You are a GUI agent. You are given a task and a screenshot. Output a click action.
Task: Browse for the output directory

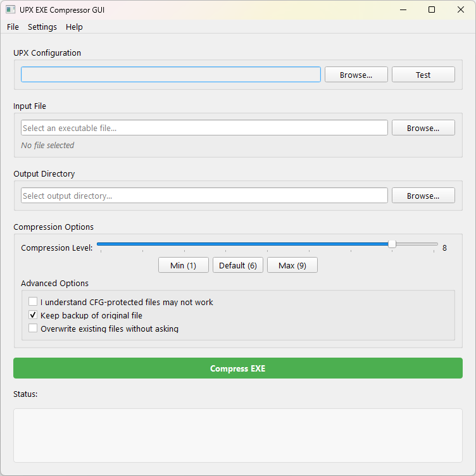(x=423, y=196)
